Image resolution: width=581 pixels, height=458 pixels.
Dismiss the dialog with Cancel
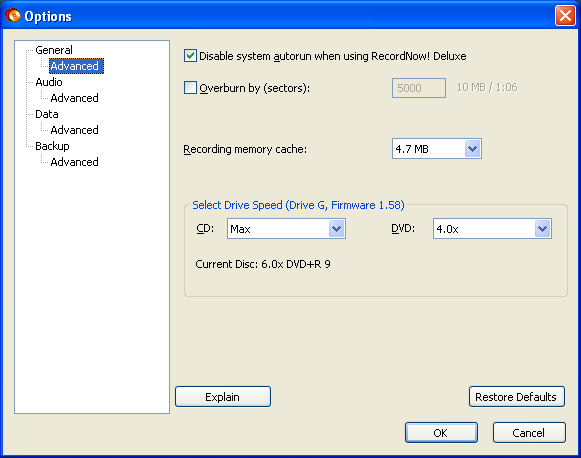pyautogui.click(x=529, y=432)
